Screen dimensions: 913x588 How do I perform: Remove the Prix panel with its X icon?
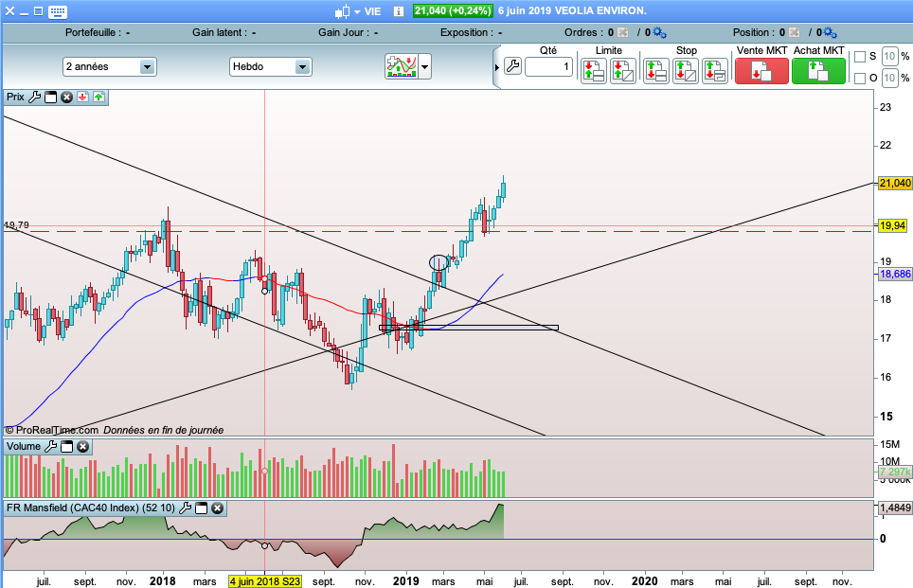click(67, 98)
